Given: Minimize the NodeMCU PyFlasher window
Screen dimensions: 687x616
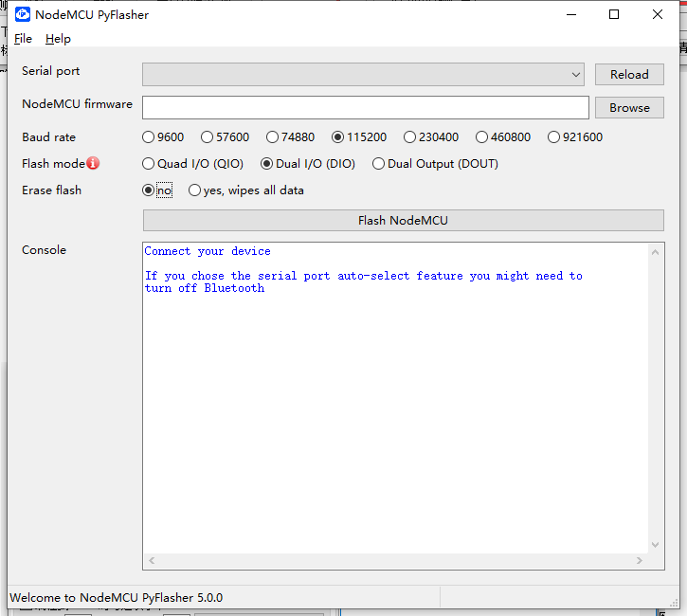Looking at the screenshot, I should pos(571,14).
